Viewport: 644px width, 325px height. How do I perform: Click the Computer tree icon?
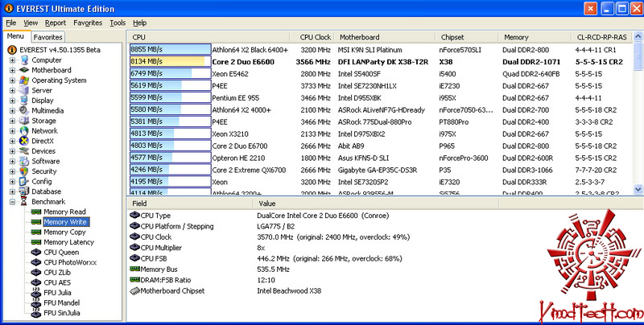tap(24, 60)
